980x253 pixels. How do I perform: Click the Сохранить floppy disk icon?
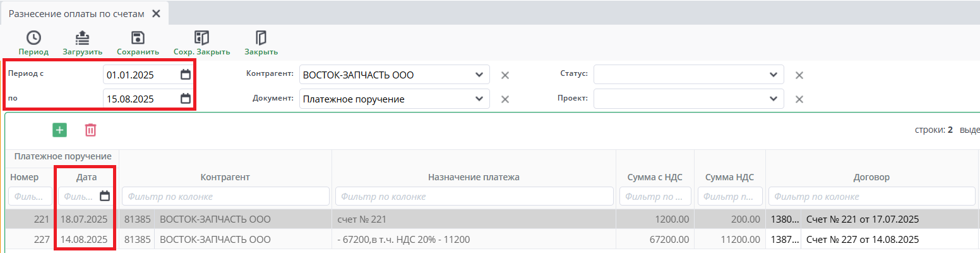(x=138, y=38)
